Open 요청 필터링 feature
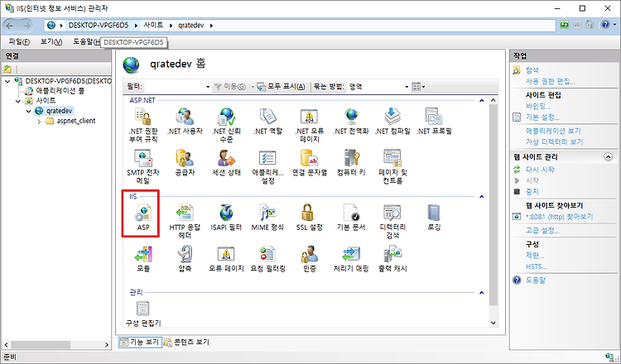621x364 pixels. (x=267, y=259)
